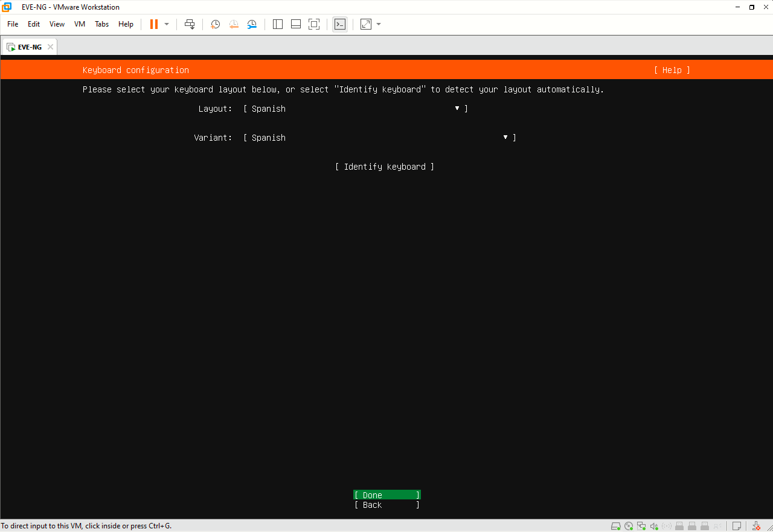Open the Edit menu
The height and width of the screenshot is (532, 773).
coord(34,24)
